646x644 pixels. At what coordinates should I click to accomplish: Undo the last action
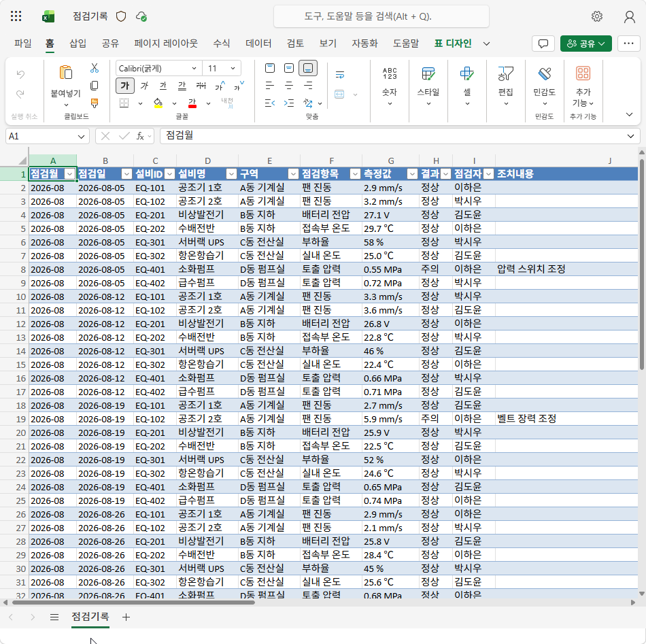click(x=20, y=74)
